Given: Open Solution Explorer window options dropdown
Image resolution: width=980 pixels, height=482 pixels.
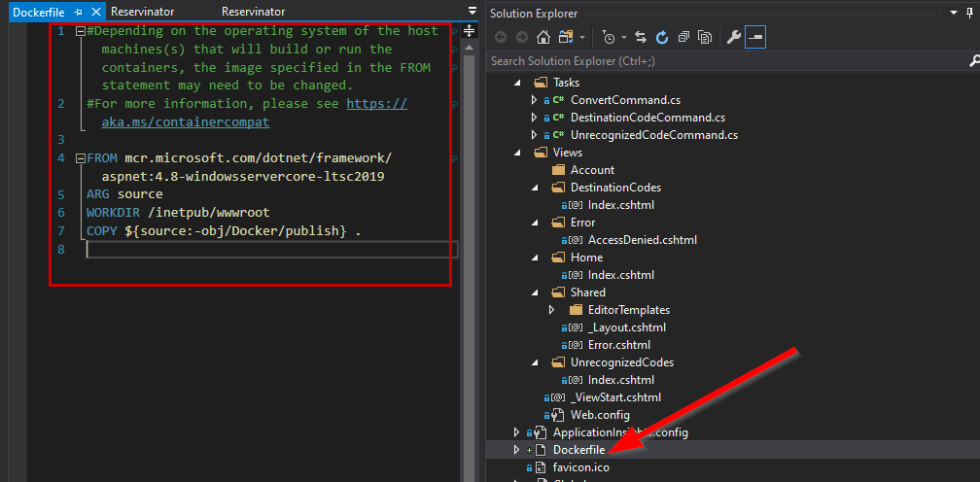Looking at the screenshot, I should [x=953, y=13].
